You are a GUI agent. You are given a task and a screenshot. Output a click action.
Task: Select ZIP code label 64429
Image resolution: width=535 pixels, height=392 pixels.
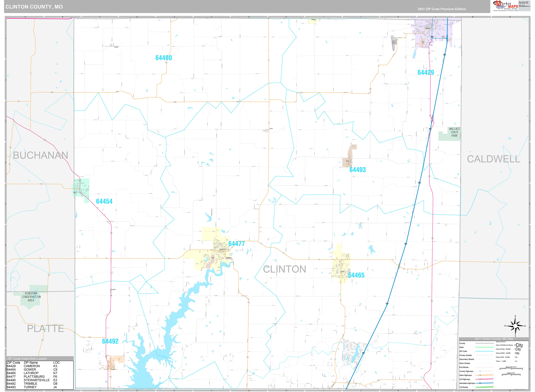coord(426,72)
